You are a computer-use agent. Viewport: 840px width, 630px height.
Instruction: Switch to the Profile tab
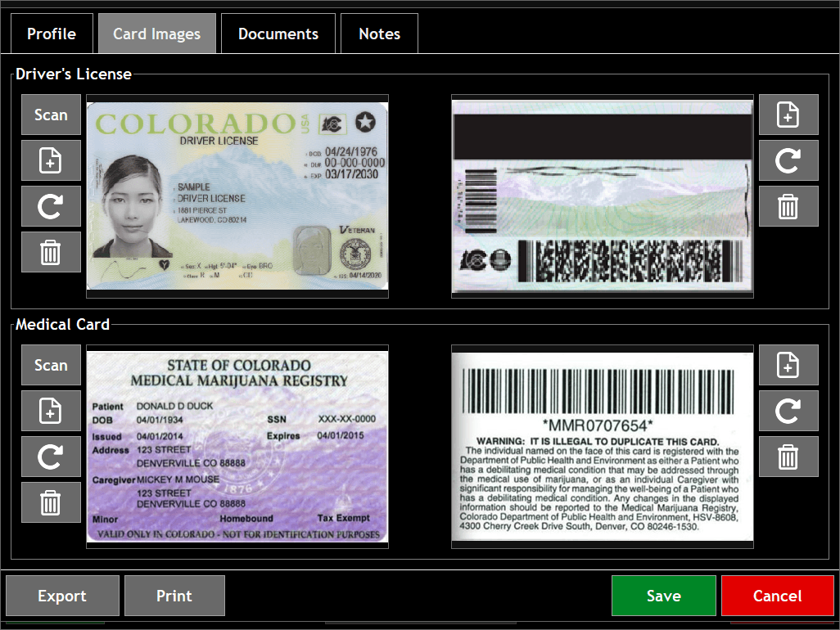(52, 33)
